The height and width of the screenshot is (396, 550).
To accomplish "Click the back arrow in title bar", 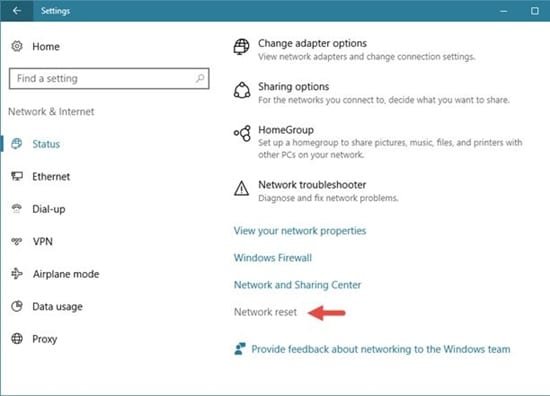I will pyautogui.click(x=16, y=11).
